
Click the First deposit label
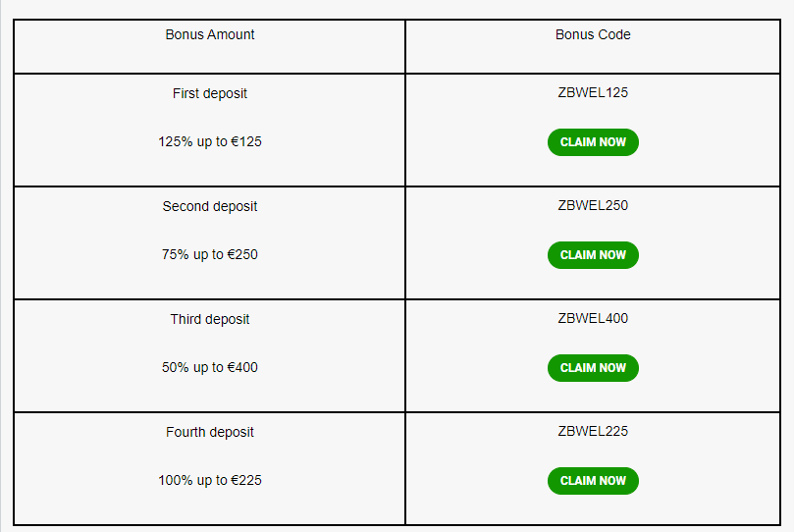pyautogui.click(x=210, y=93)
